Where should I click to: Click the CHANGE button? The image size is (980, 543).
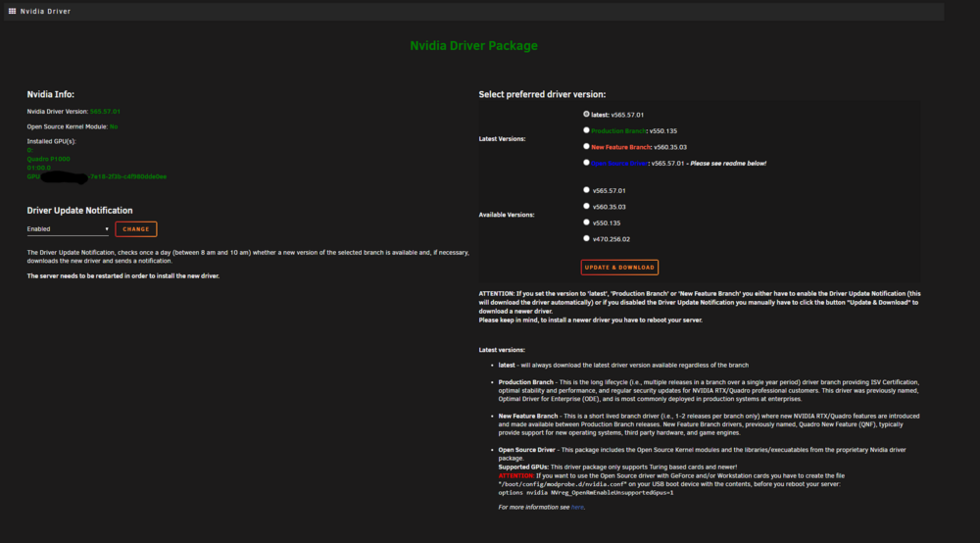coord(135,229)
